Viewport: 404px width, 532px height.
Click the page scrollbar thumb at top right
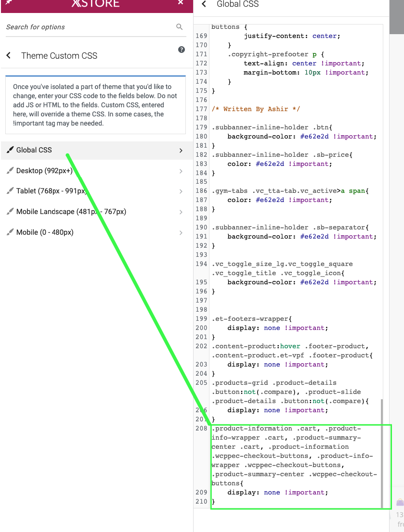[396, 17]
